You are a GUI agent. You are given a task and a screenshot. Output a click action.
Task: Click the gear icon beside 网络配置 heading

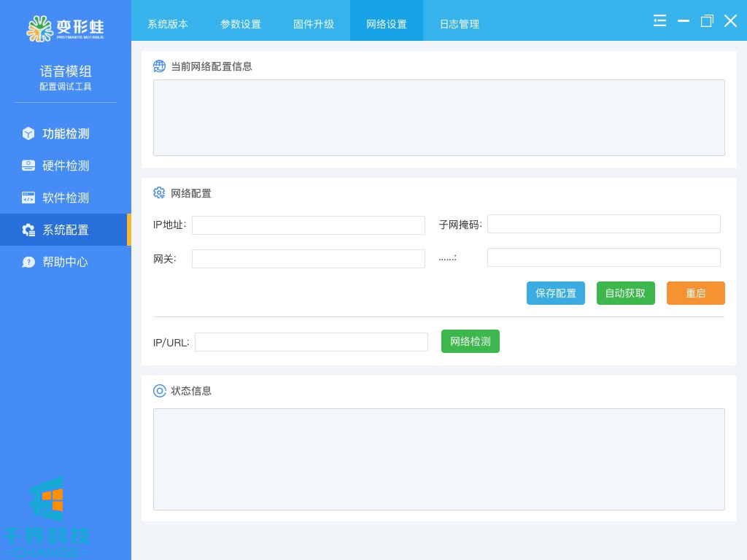click(x=160, y=193)
